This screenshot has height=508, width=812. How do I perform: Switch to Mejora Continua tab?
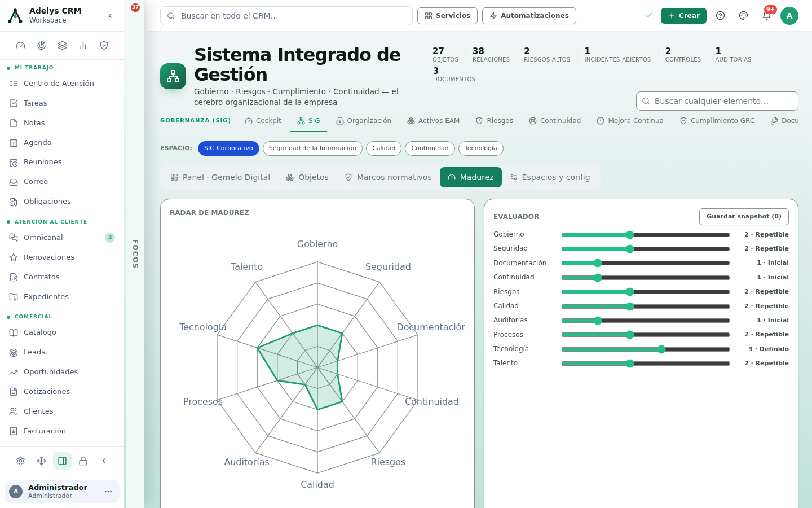[630, 121]
